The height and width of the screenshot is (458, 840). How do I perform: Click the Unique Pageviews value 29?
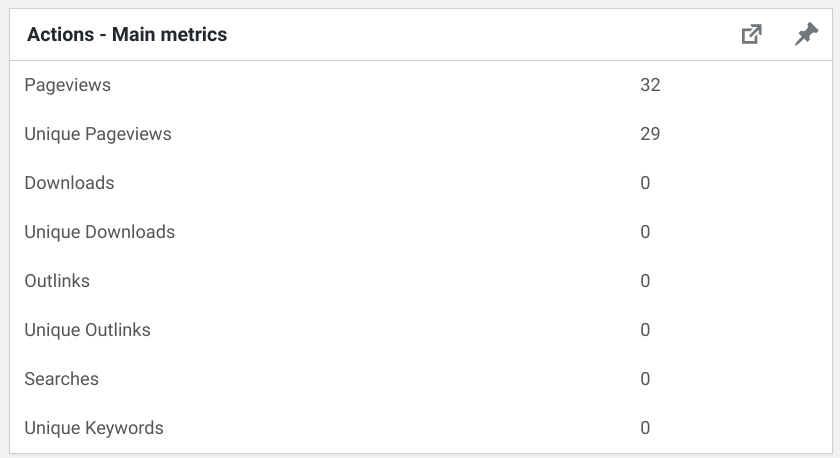pos(650,134)
